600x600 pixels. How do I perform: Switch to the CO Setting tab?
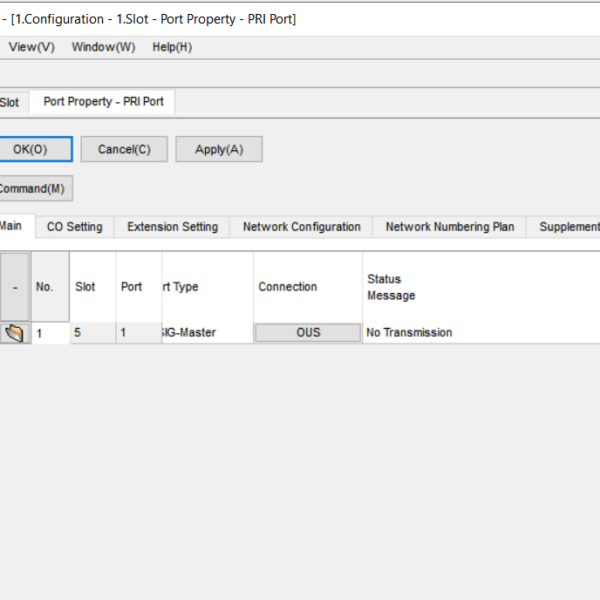(x=74, y=227)
